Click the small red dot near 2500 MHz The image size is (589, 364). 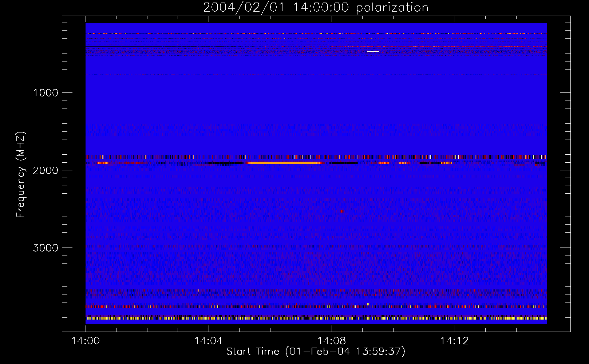341,211
